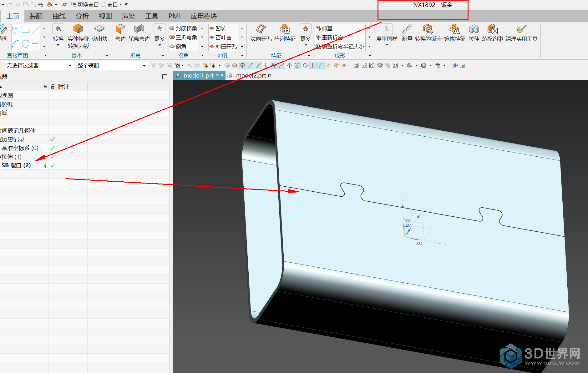The height and width of the screenshot is (373, 588).
Task: Click the 阵列特征 pattern feature tool
Action: coord(285,33)
